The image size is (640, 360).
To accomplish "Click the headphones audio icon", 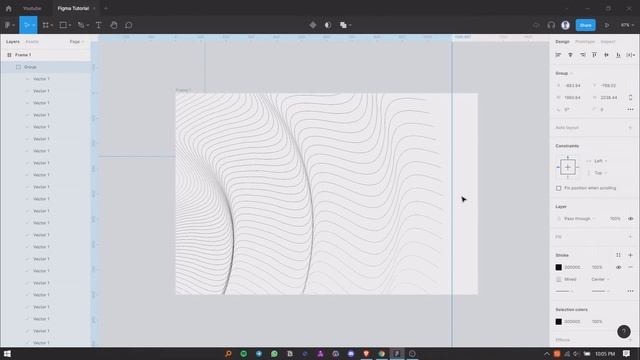I will tap(551, 25).
